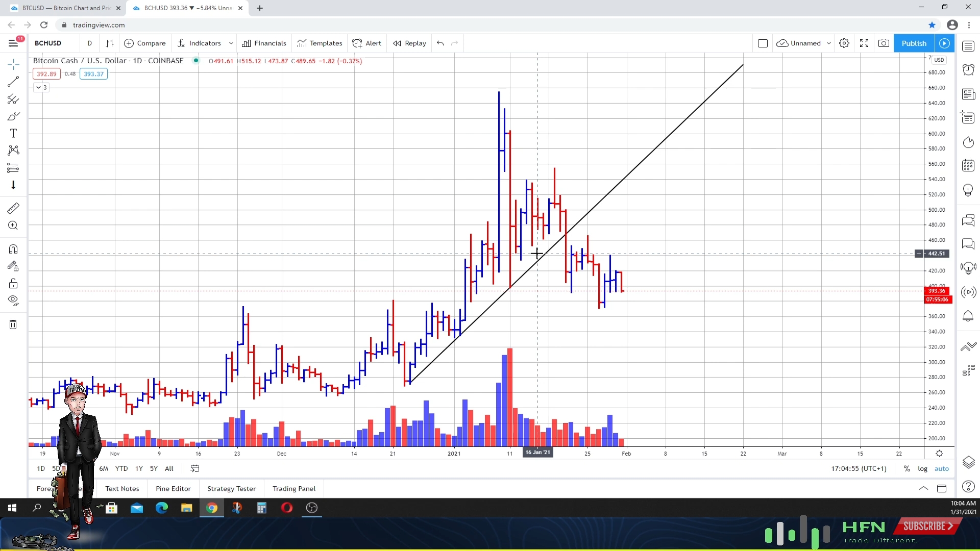Activate the Zoom In tool

[13, 226]
